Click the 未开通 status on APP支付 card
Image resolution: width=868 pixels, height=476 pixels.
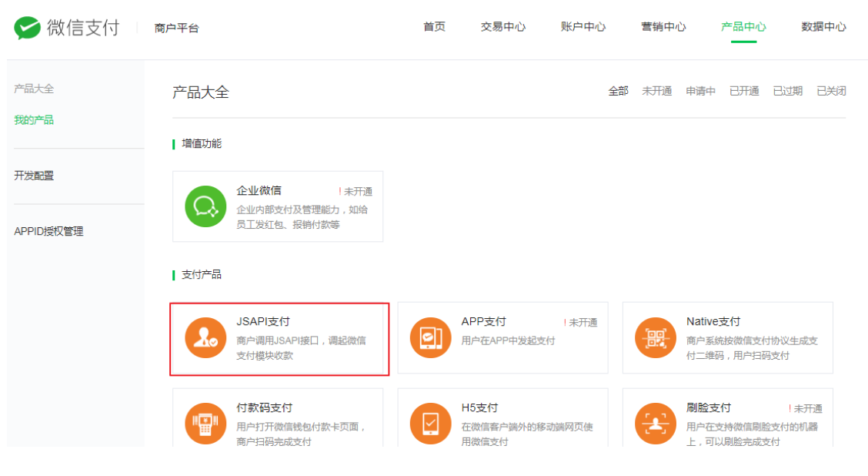coord(581,322)
